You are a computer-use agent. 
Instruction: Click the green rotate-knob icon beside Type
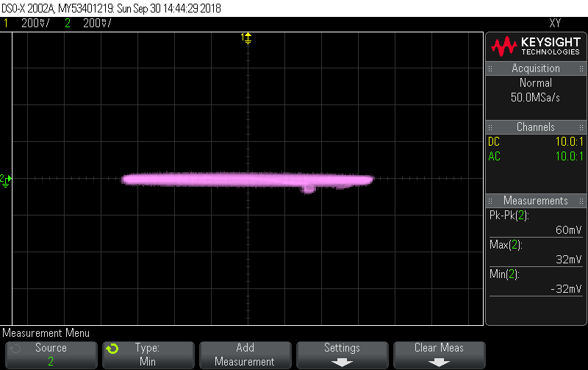[x=112, y=349]
